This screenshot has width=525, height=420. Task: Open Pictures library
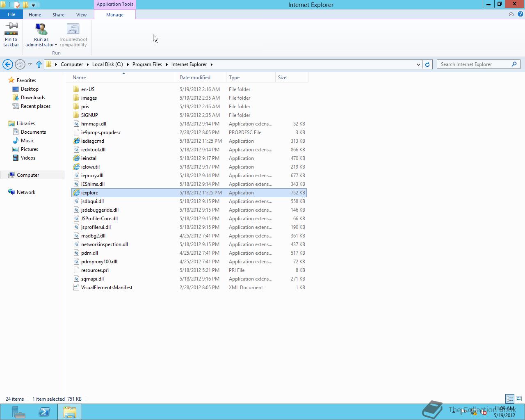tap(30, 149)
